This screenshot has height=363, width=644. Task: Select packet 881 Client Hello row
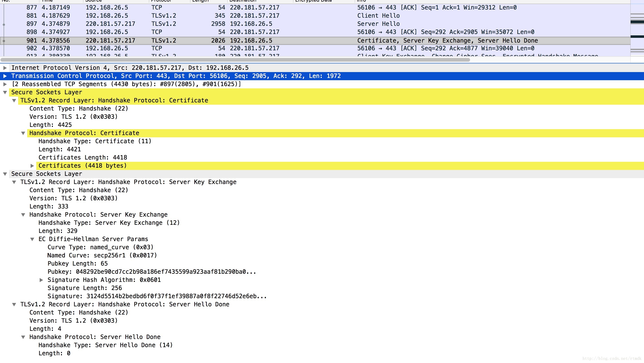coord(315,16)
